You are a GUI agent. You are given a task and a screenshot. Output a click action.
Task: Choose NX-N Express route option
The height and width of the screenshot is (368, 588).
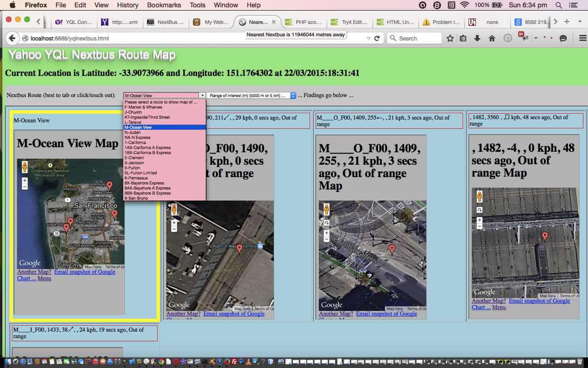[164, 138]
